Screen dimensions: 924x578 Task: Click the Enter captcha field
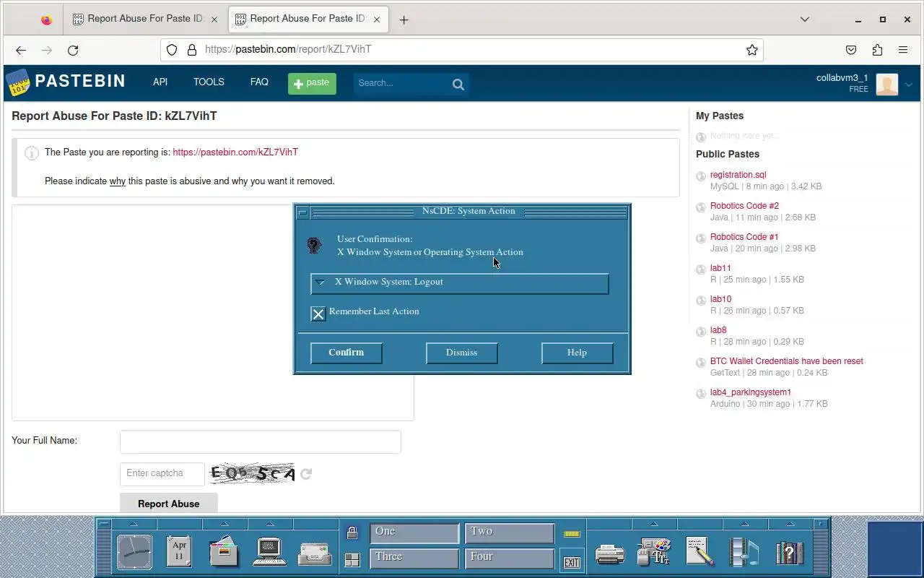(162, 474)
